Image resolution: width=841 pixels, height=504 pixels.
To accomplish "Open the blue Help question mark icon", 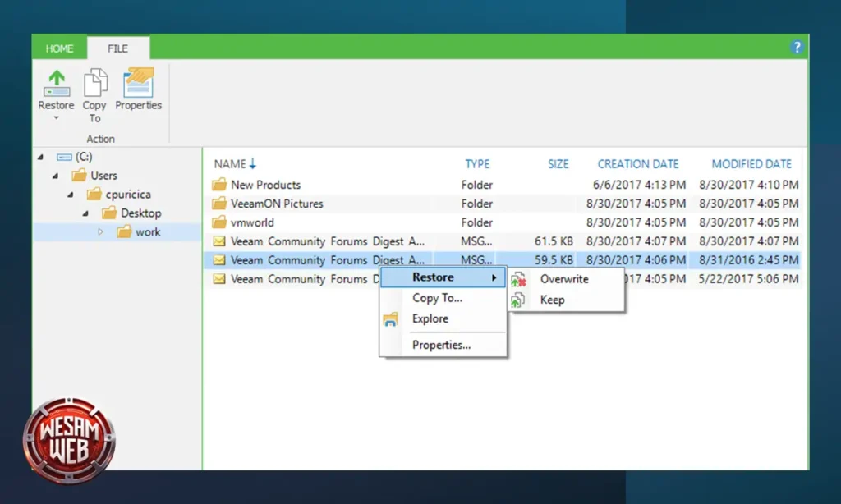I will [x=796, y=47].
